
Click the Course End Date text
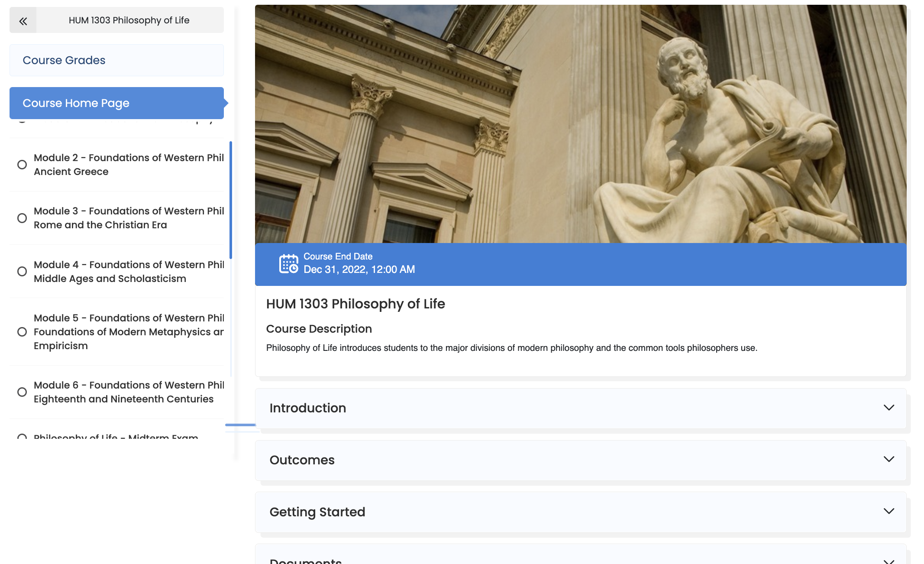pos(338,256)
